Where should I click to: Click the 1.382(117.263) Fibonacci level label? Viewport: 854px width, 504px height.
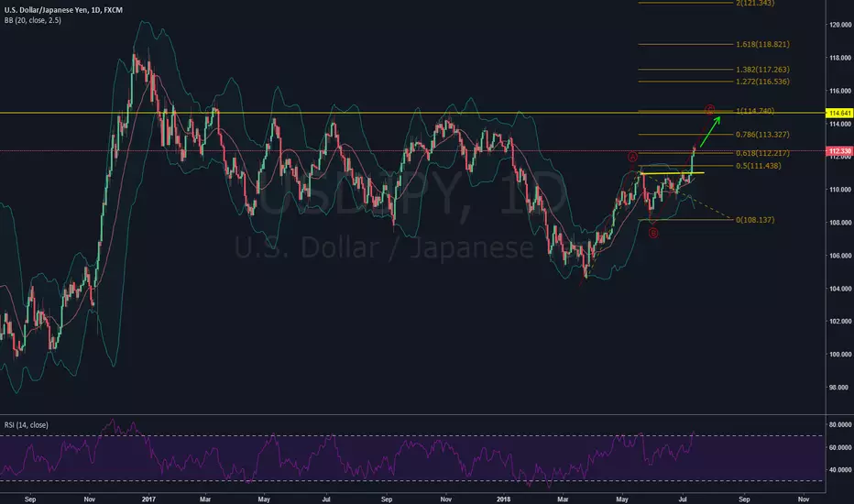(762, 70)
